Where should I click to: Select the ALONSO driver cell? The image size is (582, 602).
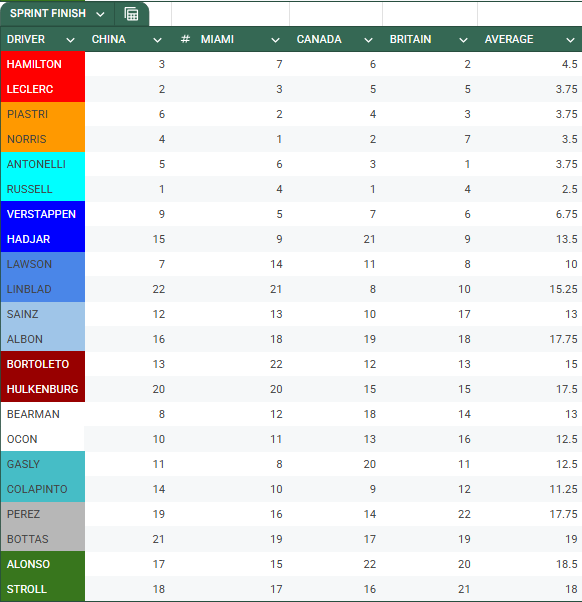[43, 564]
